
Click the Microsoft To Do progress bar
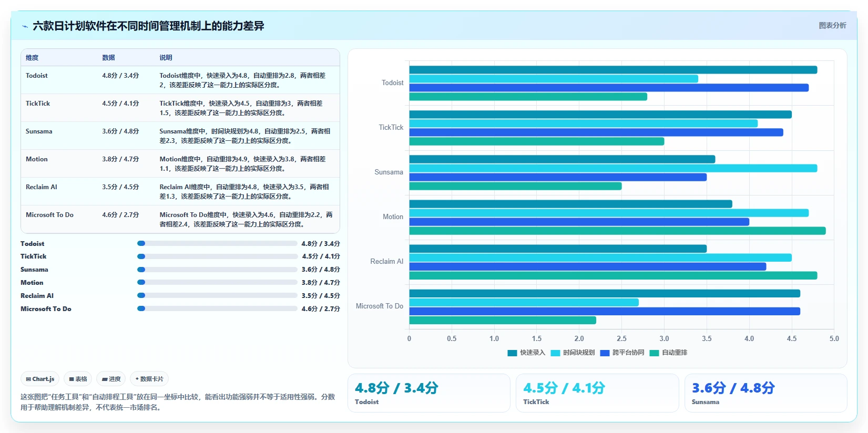coord(217,308)
